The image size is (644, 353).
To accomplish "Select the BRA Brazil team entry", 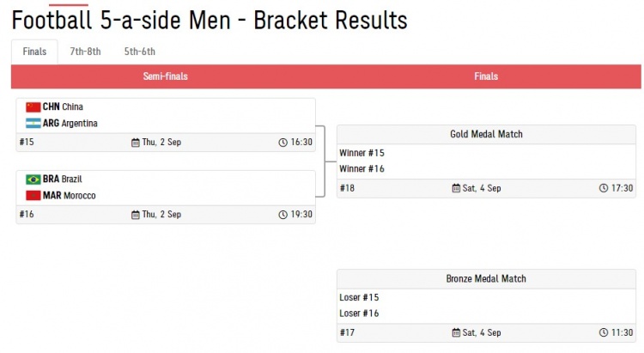I will [x=63, y=180].
